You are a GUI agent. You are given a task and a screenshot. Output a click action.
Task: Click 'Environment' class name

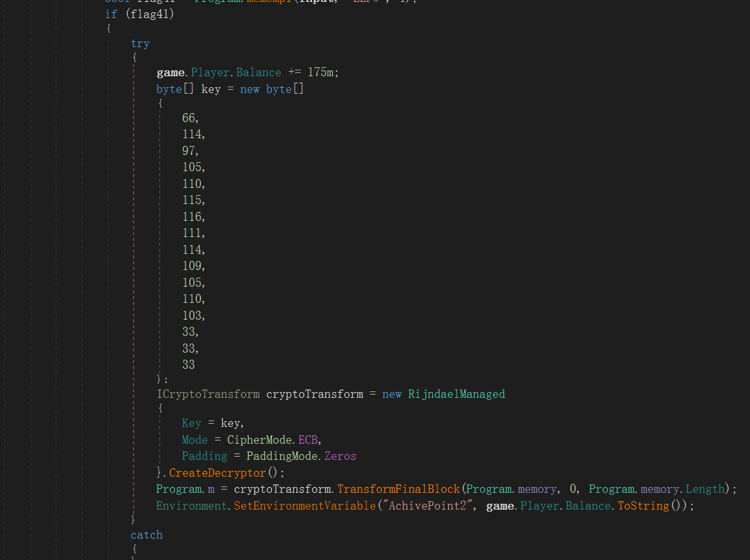[x=192, y=506]
